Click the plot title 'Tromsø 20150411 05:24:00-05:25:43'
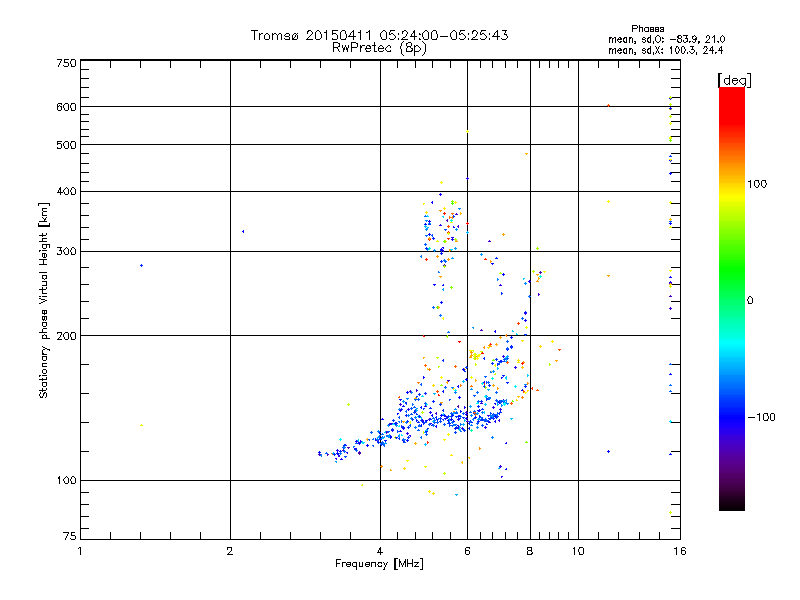The image size is (800, 600). [379, 35]
